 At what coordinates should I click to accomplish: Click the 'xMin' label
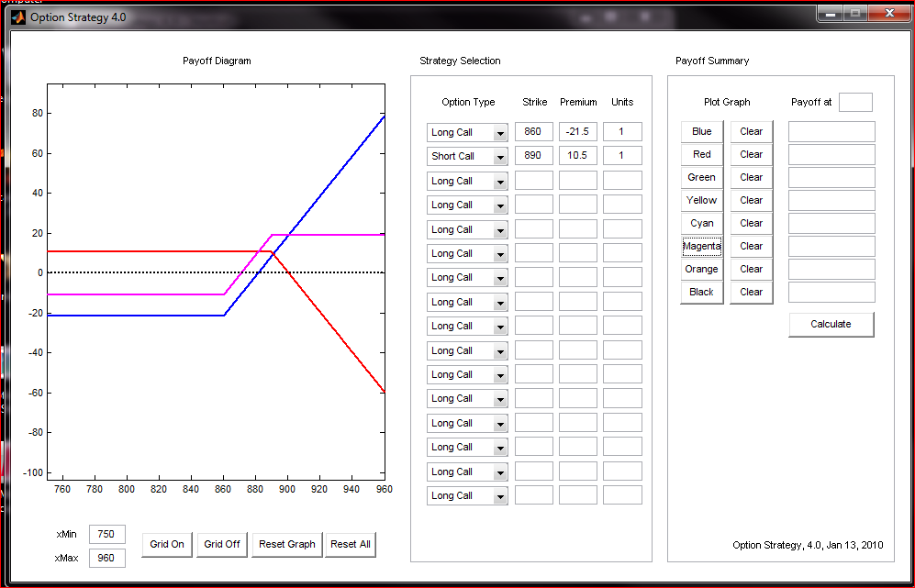(66, 534)
